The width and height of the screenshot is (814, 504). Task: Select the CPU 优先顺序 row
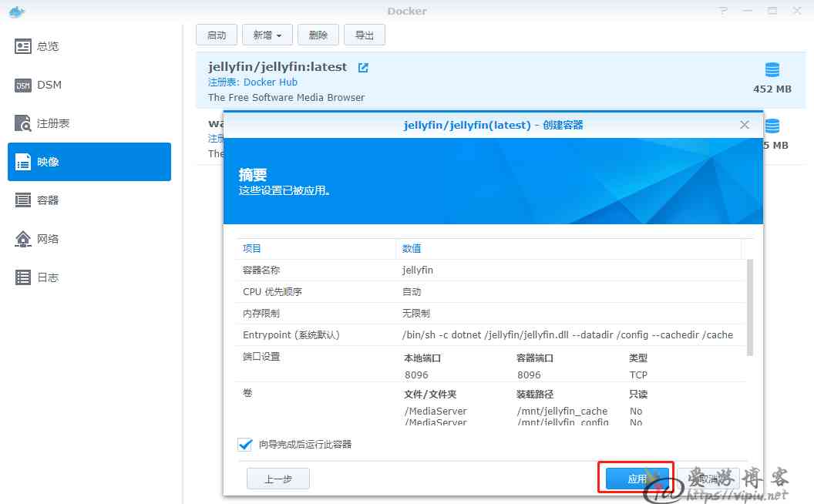(492, 292)
